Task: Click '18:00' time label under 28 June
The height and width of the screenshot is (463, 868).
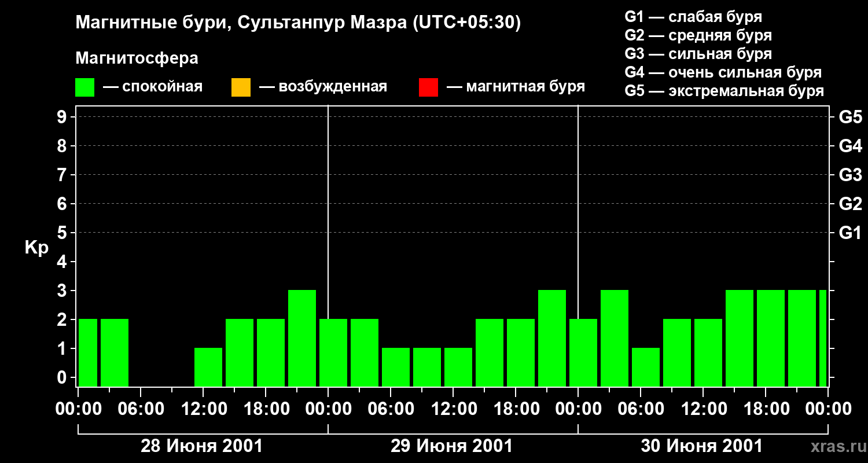Action: (266, 409)
